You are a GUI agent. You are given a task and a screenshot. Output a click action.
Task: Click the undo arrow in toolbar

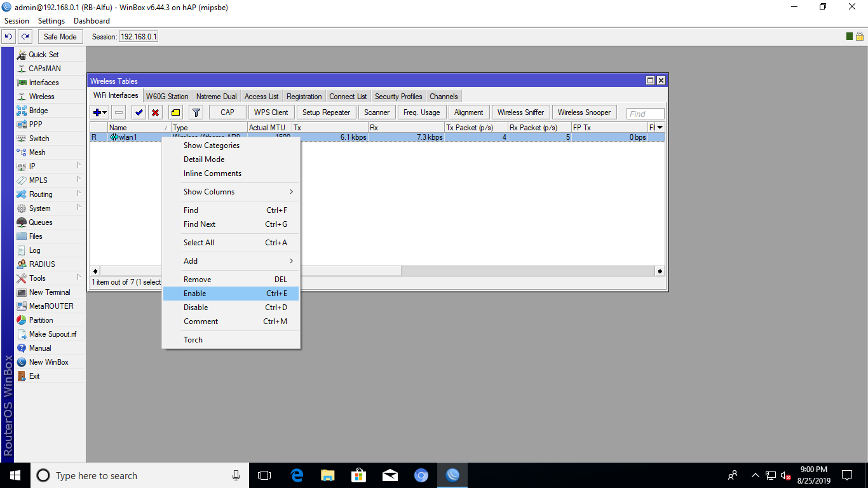pyautogui.click(x=9, y=37)
